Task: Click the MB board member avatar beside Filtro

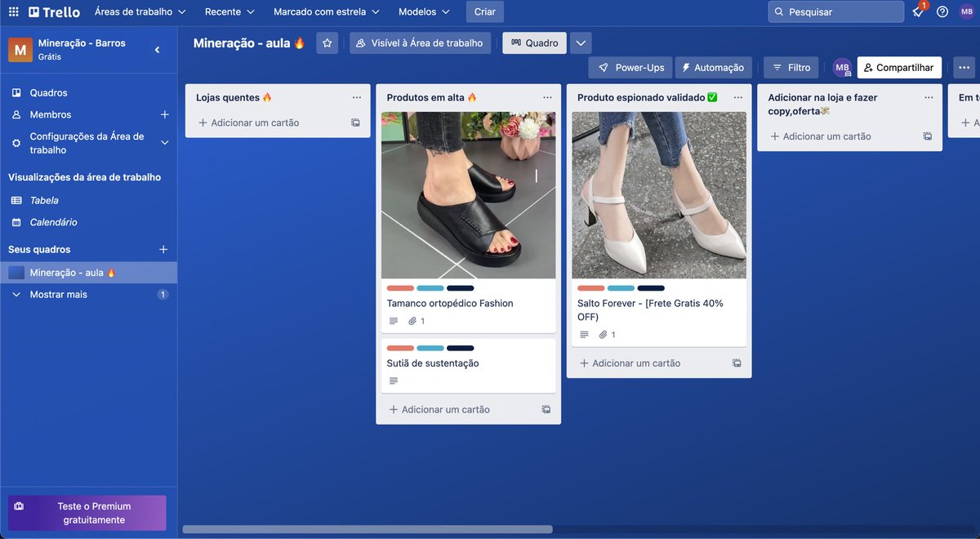Action: (x=842, y=68)
